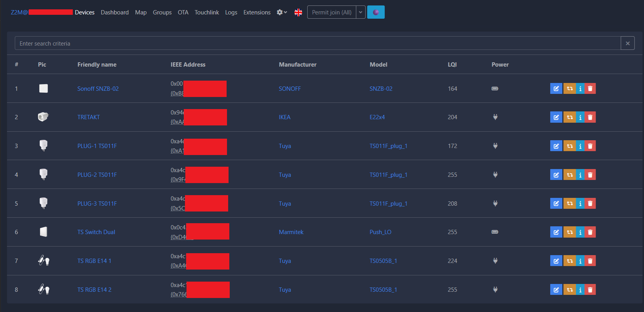Open the info icon for PLUG-3 TS011F
This screenshot has height=312, width=644.
pyautogui.click(x=580, y=204)
